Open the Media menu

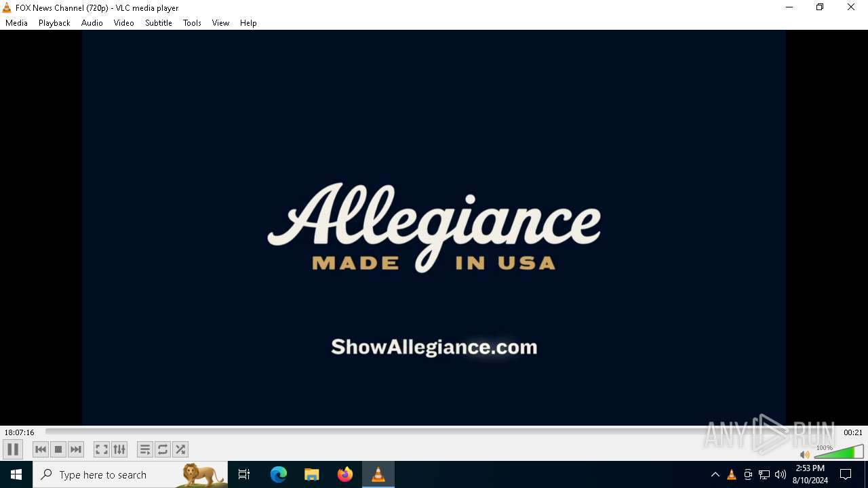coord(16,23)
